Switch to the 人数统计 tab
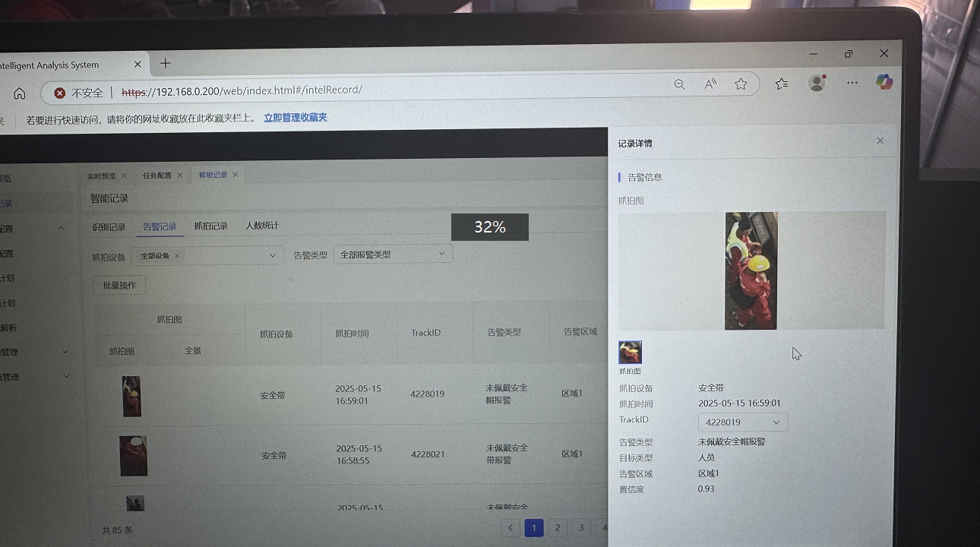Viewport: 980px width, 547px height. (261, 226)
